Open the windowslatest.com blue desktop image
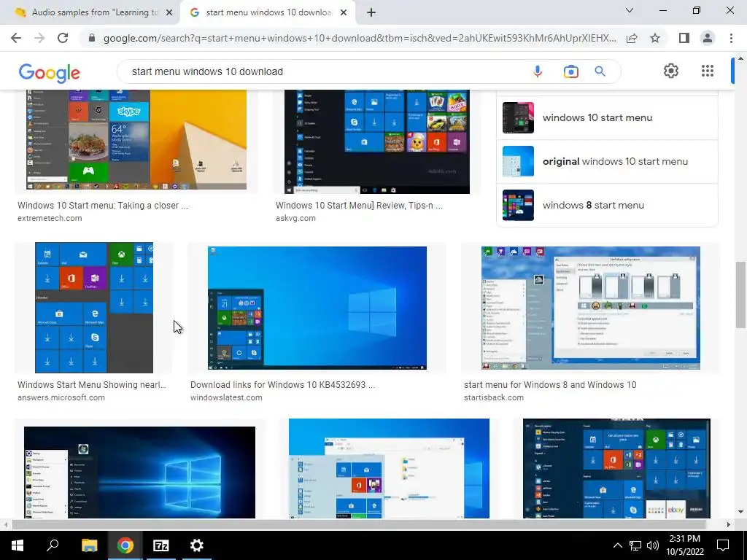Screen dimensions: 747x560 coord(317,308)
